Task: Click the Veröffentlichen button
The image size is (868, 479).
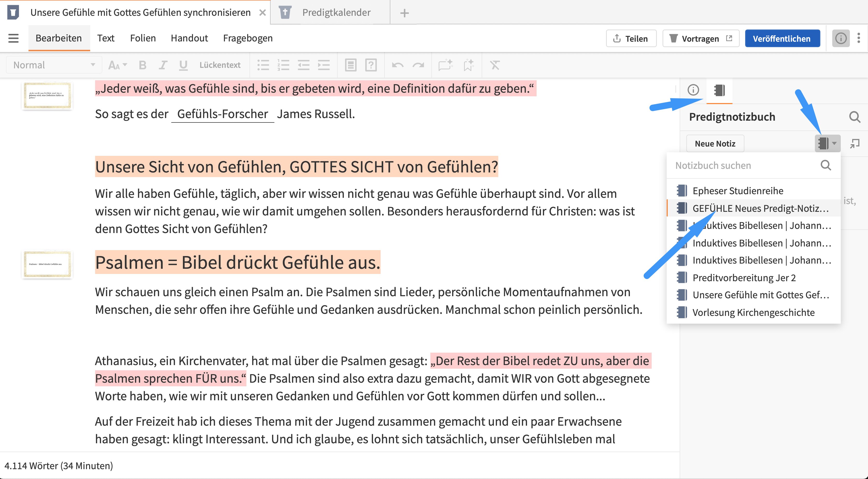Action: 782,39
